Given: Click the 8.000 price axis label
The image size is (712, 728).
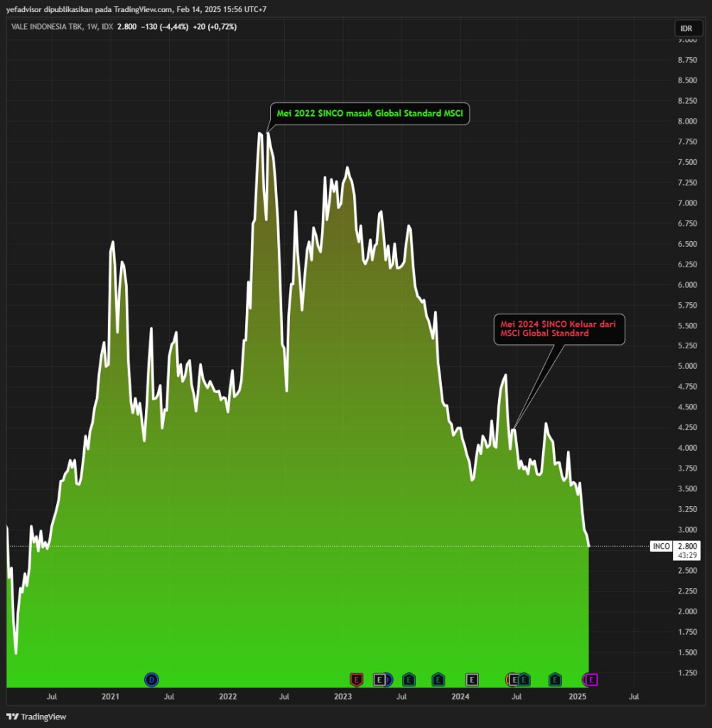Looking at the screenshot, I should 687,121.
